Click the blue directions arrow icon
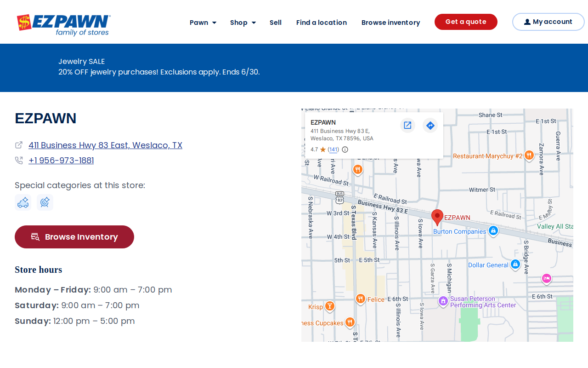The image size is (588, 368). [x=430, y=125]
